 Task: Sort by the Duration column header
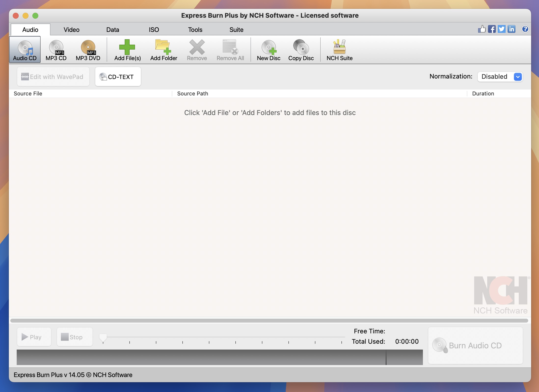pos(499,94)
